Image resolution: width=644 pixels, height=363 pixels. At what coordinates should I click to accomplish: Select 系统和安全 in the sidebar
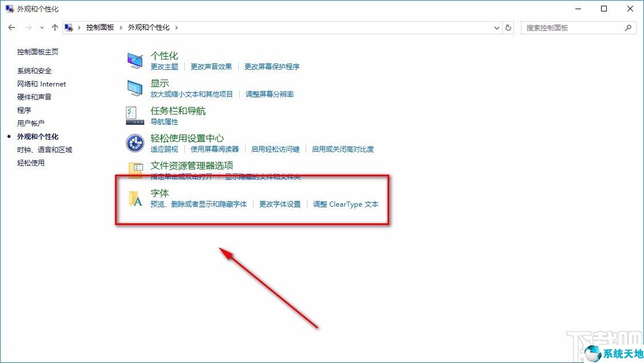pos(33,70)
